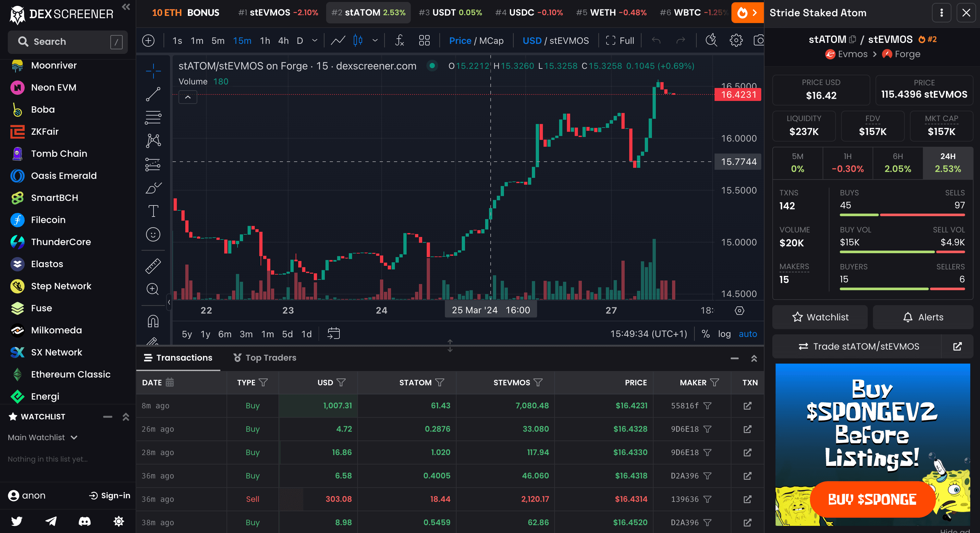
Task: Open the 10 ETH BONUS link
Action: click(x=186, y=13)
